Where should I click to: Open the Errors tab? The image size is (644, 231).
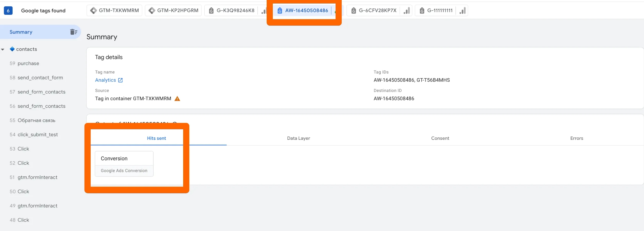tap(577, 138)
